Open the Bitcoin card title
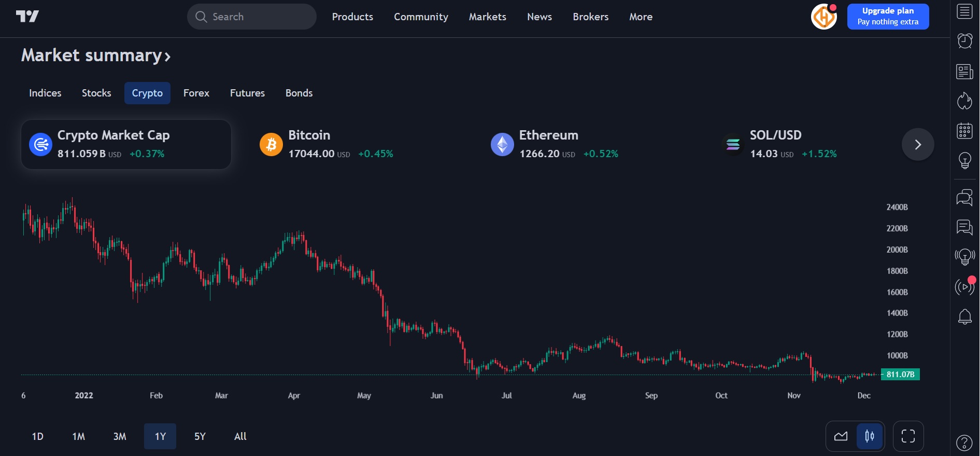The image size is (980, 456). tap(309, 135)
